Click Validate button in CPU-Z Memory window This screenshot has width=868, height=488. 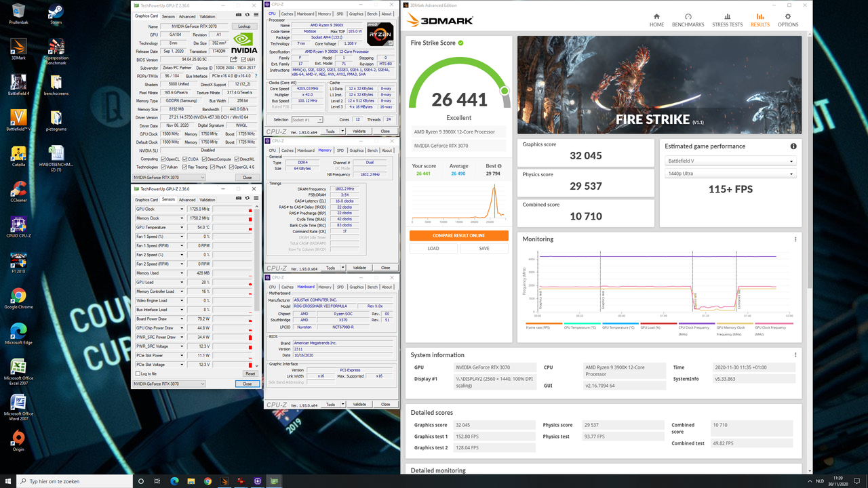(x=359, y=268)
